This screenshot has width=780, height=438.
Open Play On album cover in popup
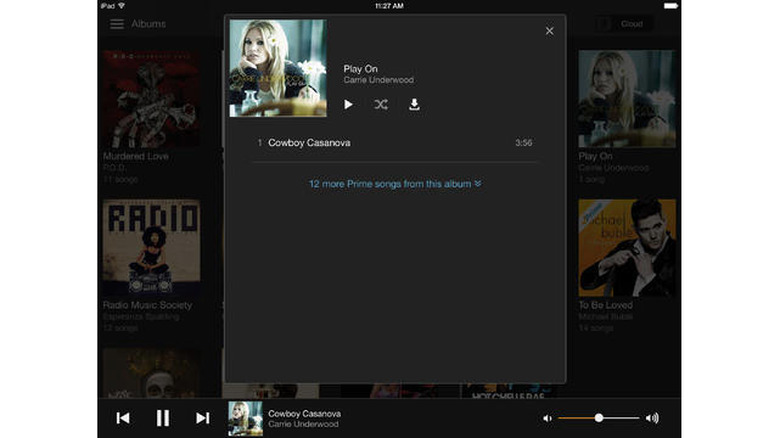click(278, 68)
